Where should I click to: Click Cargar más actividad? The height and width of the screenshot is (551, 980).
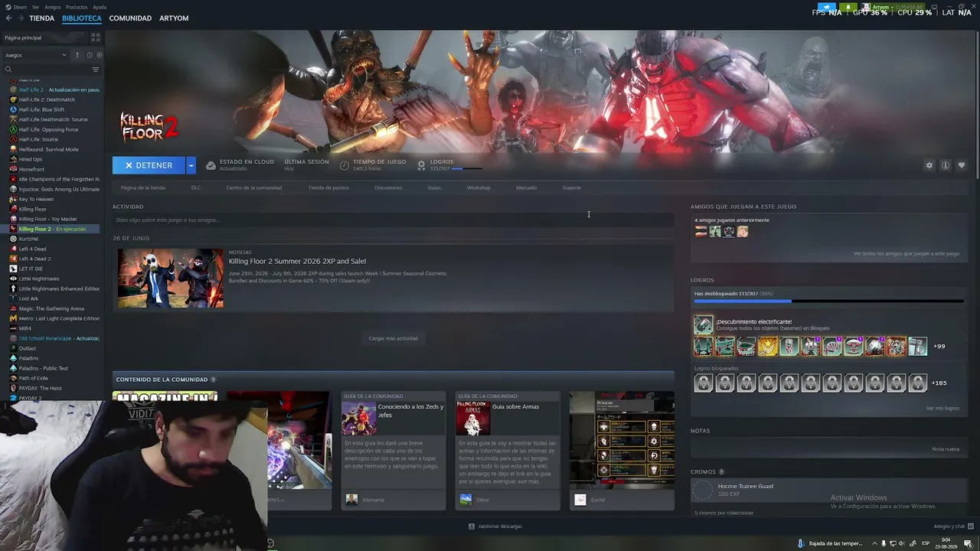tap(393, 338)
